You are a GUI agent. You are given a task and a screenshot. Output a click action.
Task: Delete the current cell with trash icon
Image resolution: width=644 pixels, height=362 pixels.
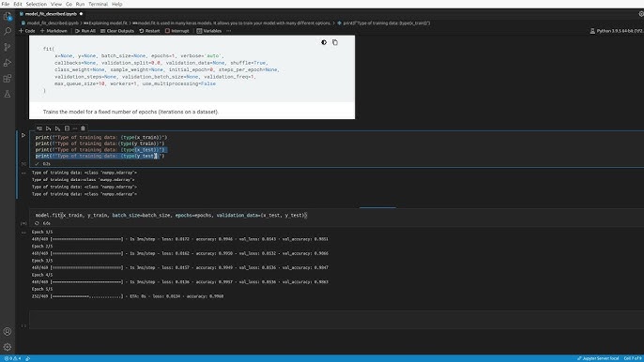[83, 128]
